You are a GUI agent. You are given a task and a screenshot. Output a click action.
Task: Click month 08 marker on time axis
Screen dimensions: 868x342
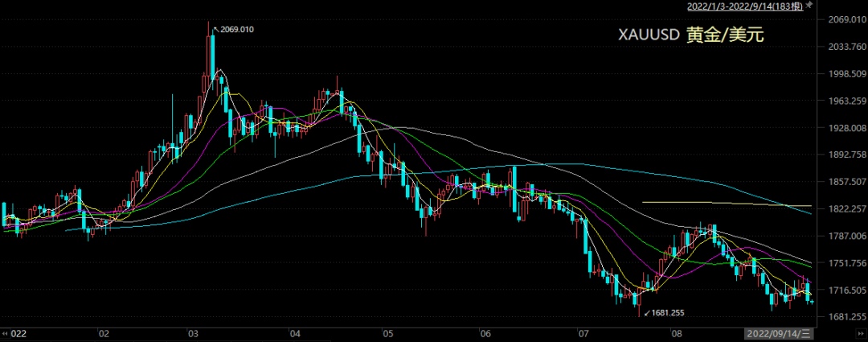click(677, 333)
